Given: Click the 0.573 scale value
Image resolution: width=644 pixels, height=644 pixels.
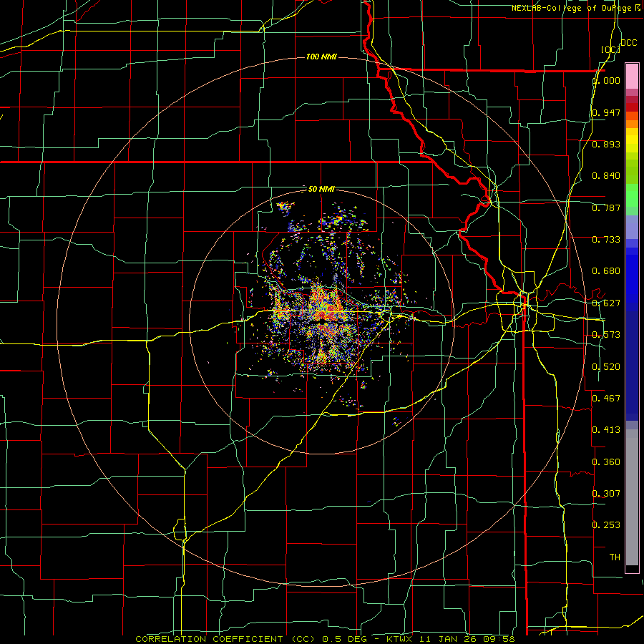Looking at the screenshot, I should [606, 335].
